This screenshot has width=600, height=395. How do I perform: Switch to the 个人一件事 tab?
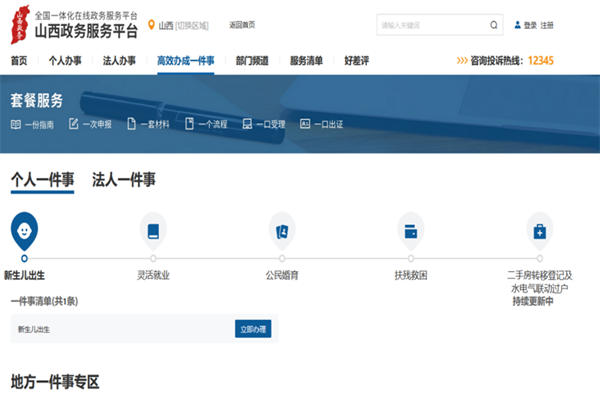tap(42, 180)
